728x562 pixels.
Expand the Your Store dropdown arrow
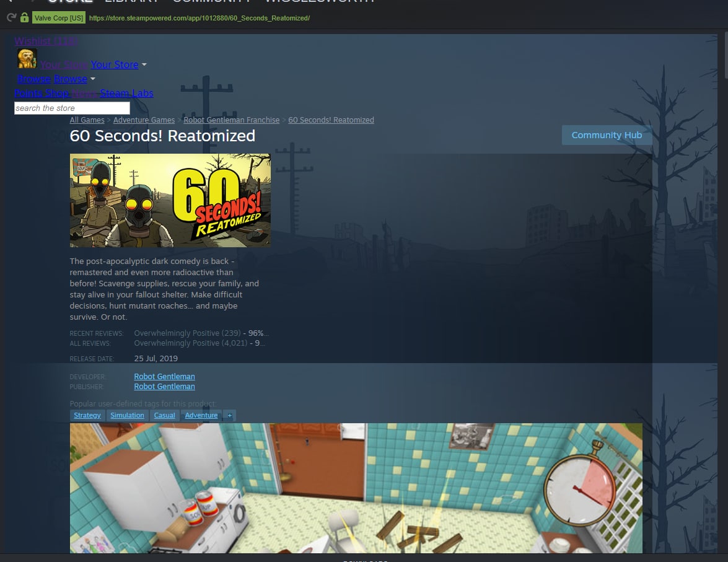pos(144,65)
